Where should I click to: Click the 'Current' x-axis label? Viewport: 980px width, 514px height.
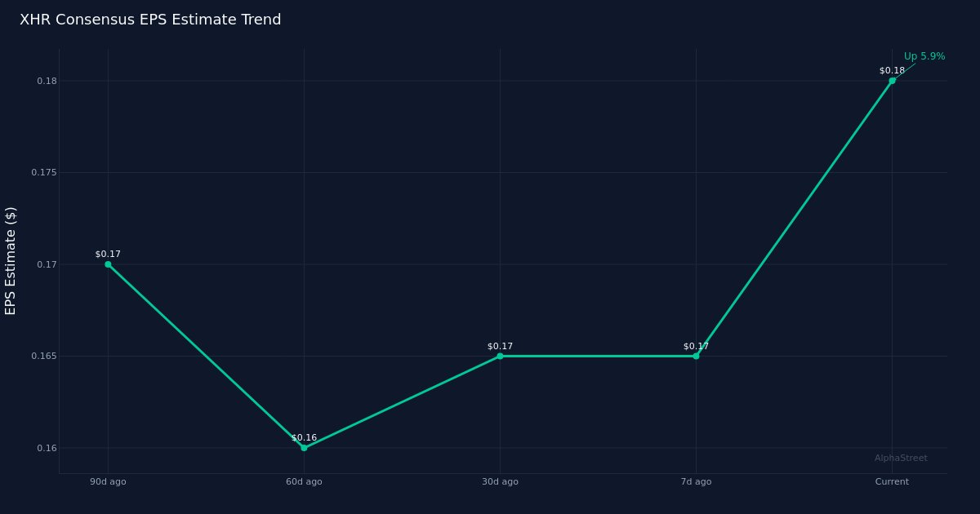point(892,482)
